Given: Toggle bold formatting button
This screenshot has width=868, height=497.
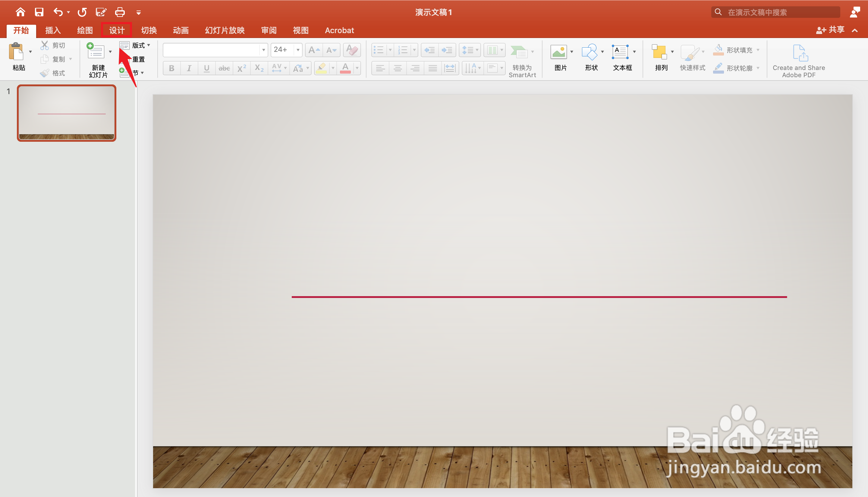Looking at the screenshot, I should pos(171,68).
